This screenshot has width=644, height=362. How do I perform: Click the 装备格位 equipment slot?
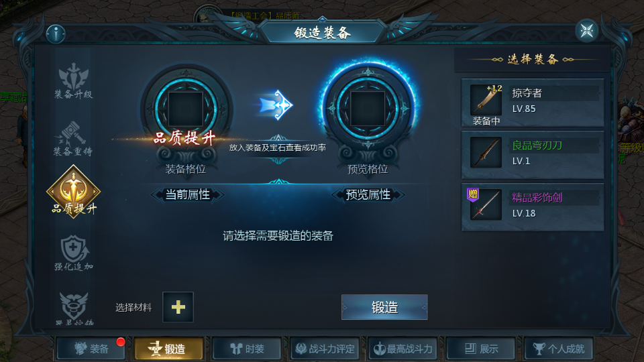[186, 109]
